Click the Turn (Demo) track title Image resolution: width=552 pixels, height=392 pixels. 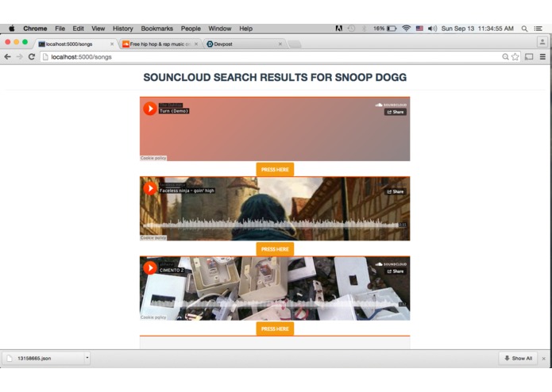click(174, 111)
